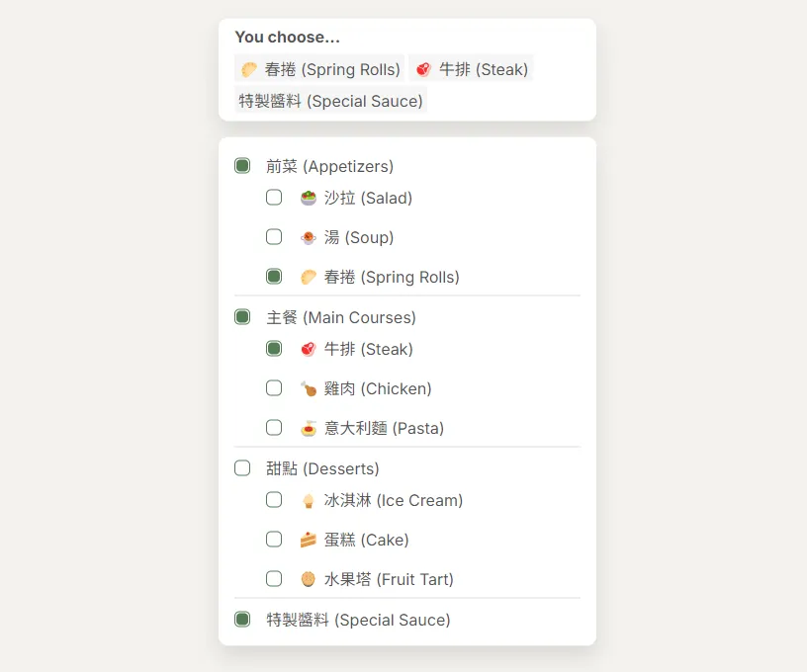Click the 特製醬料 (Special Sauce) chosen tag
The height and width of the screenshot is (672, 807).
pos(331,101)
